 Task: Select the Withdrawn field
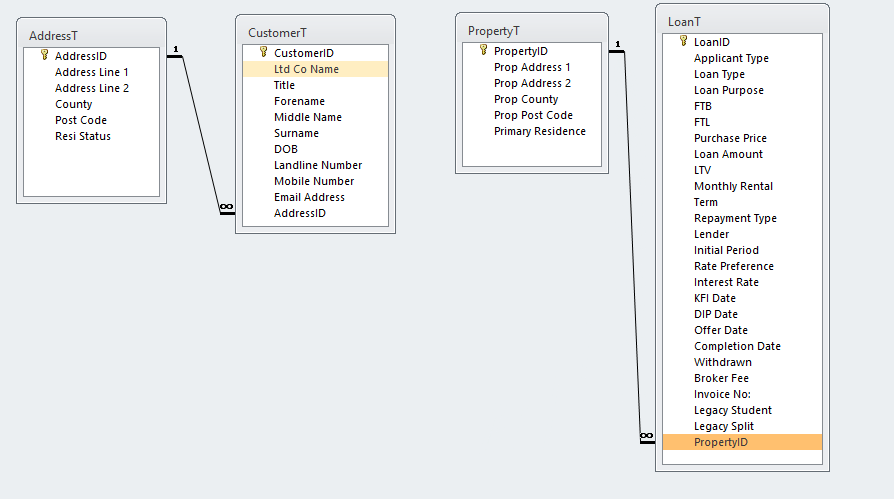pyautogui.click(x=742, y=361)
